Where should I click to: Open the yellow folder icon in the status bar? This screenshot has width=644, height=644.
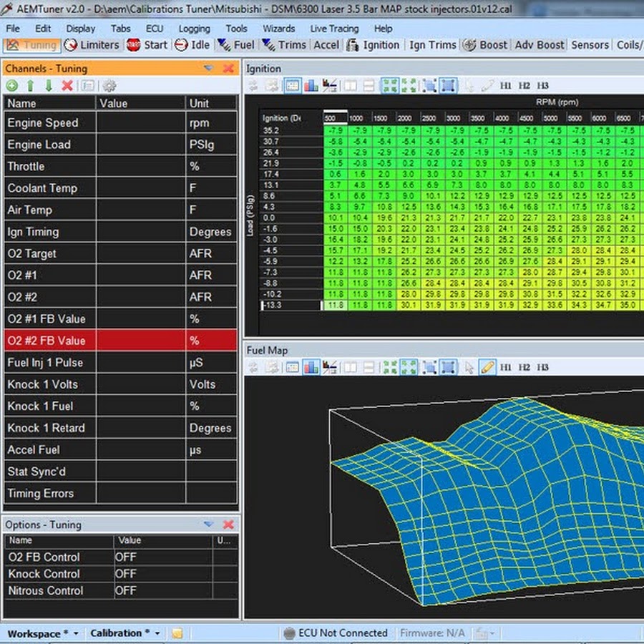[177, 633]
